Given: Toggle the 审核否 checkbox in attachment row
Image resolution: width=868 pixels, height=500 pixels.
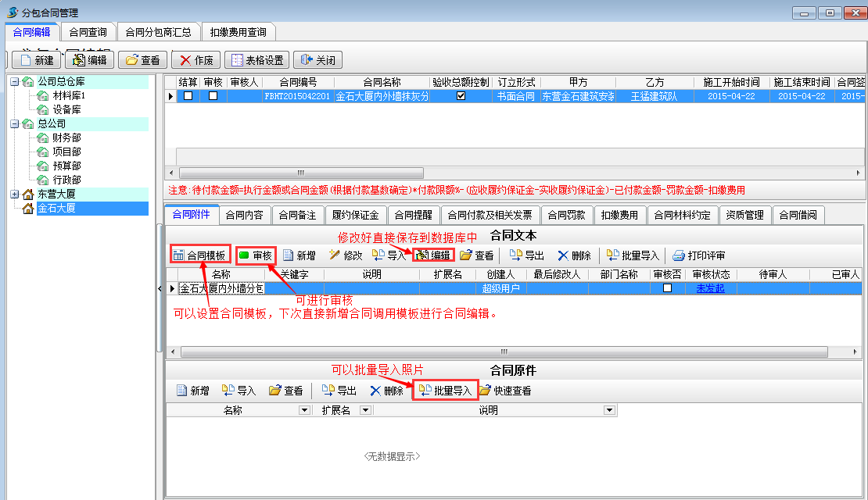Looking at the screenshot, I should point(667,288).
